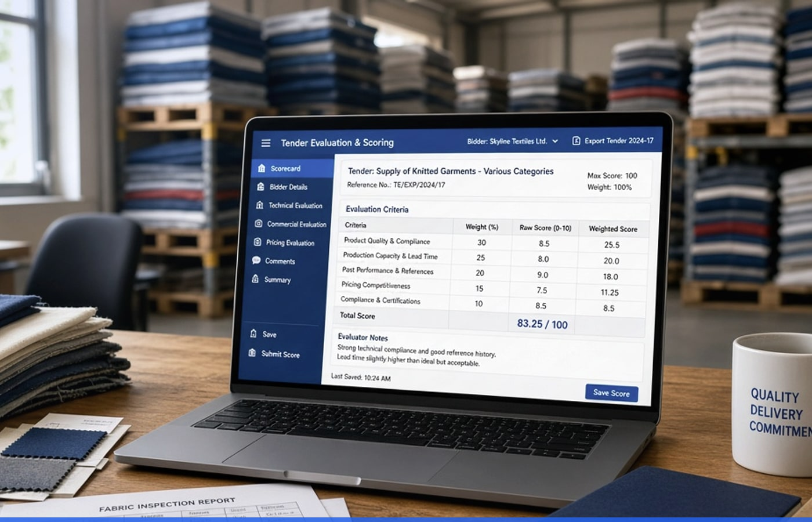The height and width of the screenshot is (522, 812).
Task: Click the Commercial Evaluation sidebar icon
Action: [258, 224]
